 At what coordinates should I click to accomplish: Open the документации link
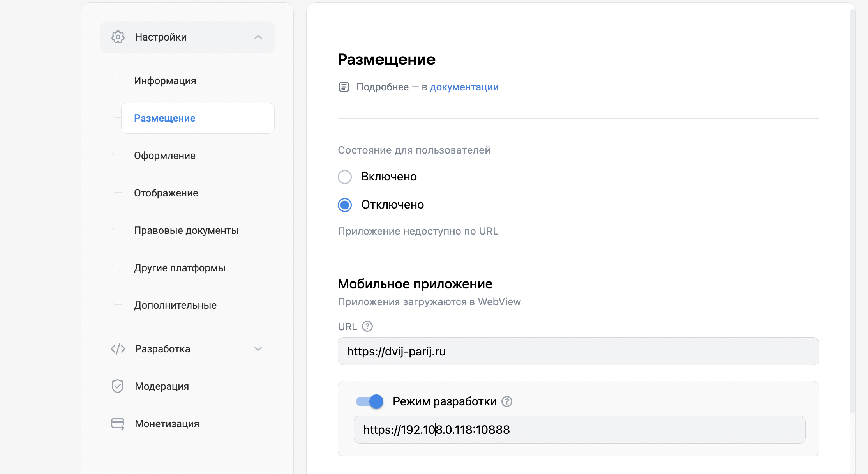click(x=464, y=87)
